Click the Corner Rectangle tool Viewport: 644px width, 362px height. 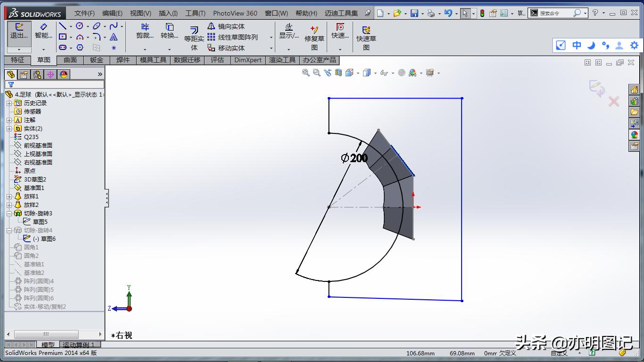click(62, 37)
